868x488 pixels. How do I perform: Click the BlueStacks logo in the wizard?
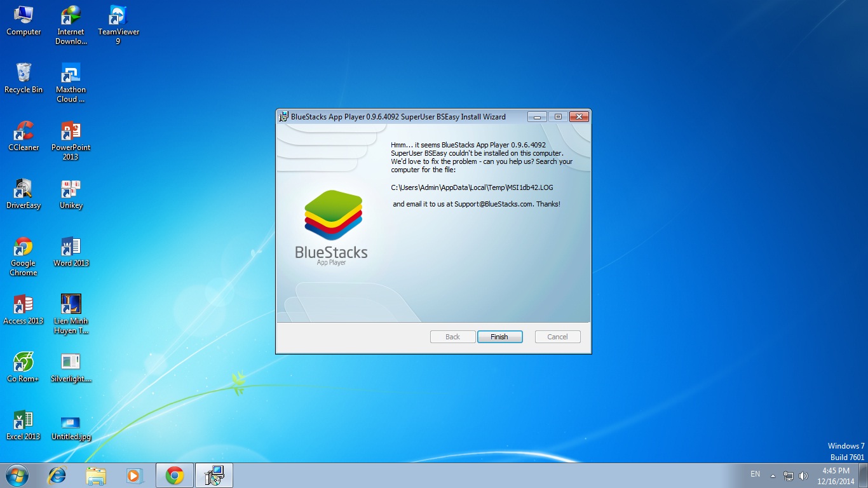(x=332, y=227)
